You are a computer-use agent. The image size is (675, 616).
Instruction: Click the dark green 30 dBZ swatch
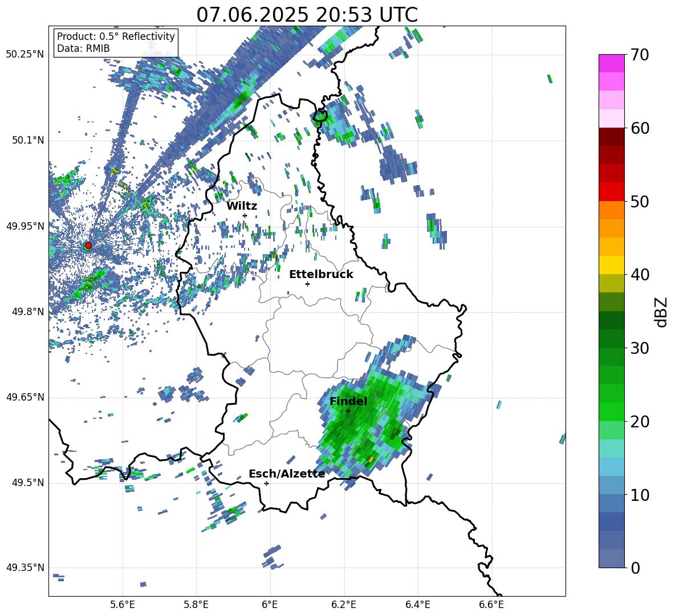pos(612,338)
